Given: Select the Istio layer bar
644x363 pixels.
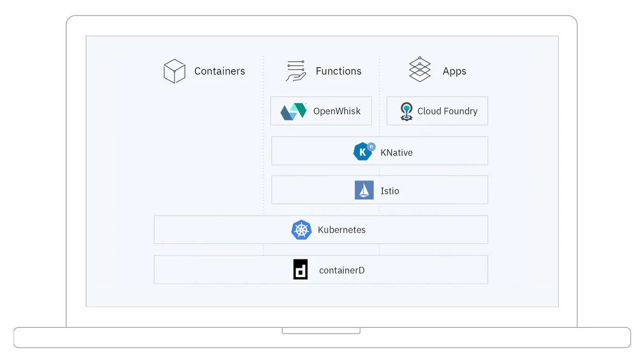Looking at the screenshot, I should point(379,189).
